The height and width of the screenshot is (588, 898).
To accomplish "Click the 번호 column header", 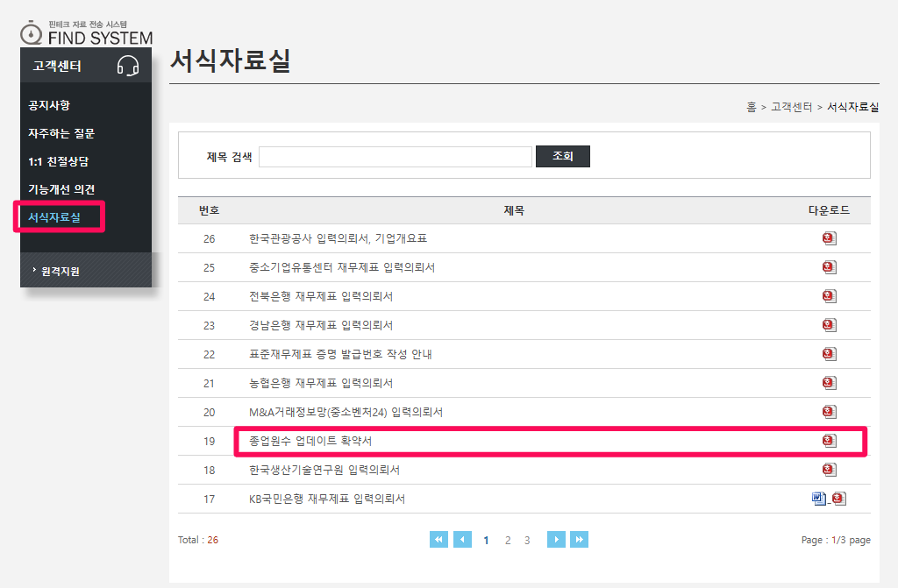I will (x=209, y=210).
